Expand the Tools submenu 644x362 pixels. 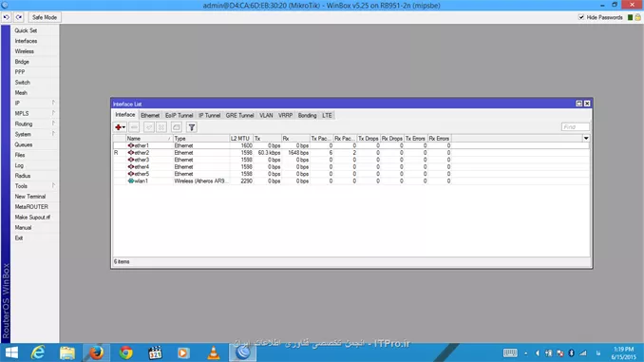click(35, 186)
